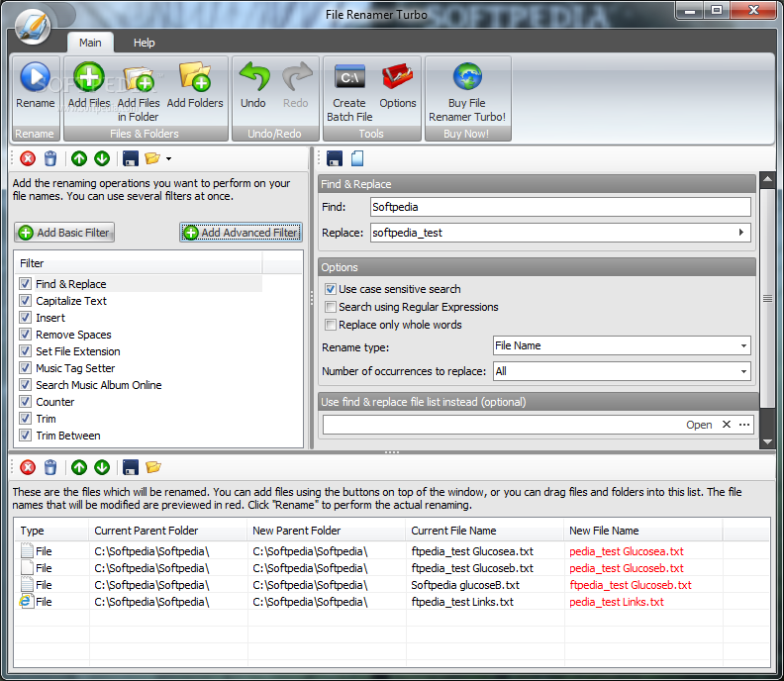Select file row Softpedia glucoseB.txt
The height and width of the screenshot is (681, 784).
tap(391, 585)
